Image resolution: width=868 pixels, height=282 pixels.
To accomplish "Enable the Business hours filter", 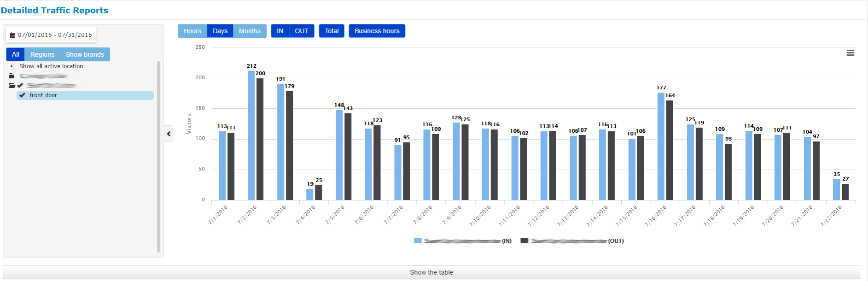I will (377, 31).
